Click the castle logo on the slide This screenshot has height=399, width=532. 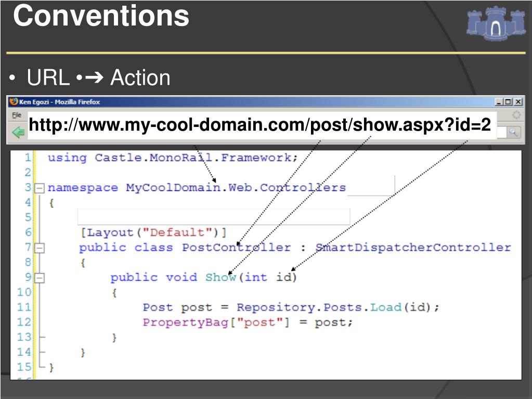pyautogui.click(x=496, y=23)
